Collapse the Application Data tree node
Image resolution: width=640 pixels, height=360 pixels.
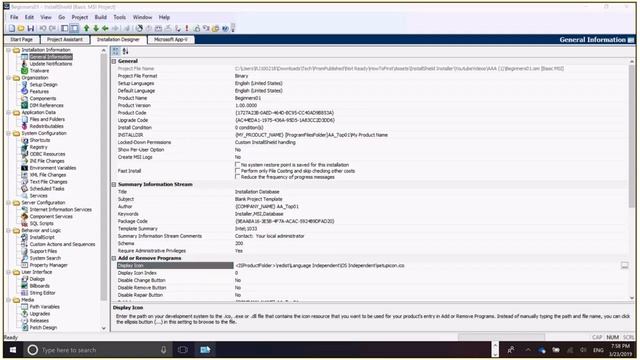coord(9,112)
